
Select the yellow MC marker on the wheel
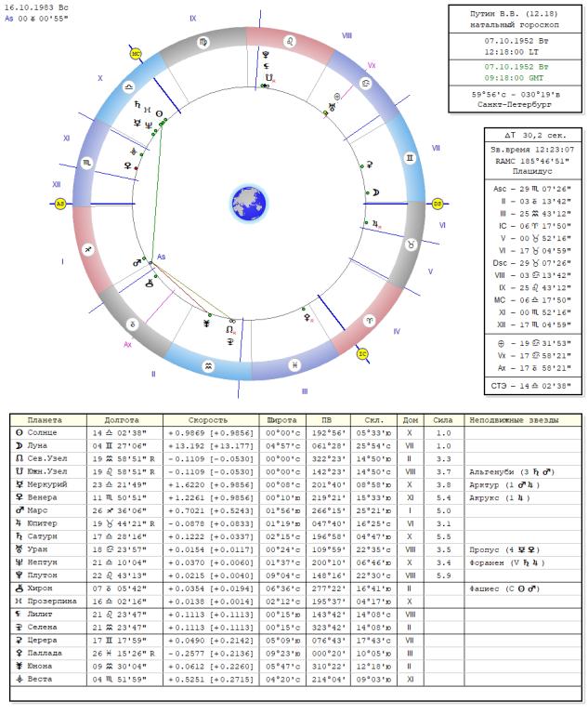click(136, 54)
